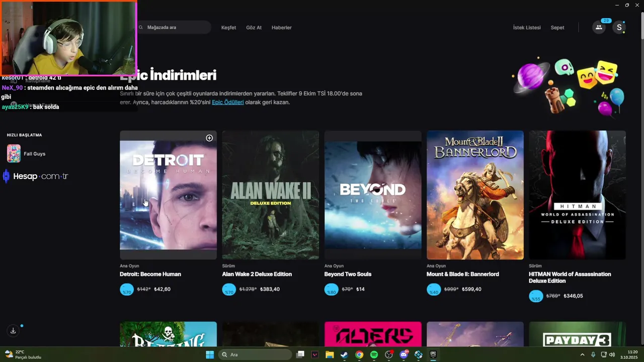The height and width of the screenshot is (362, 644).
Task: Open Spotify from taskbar
Action: (x=374, y=354)
